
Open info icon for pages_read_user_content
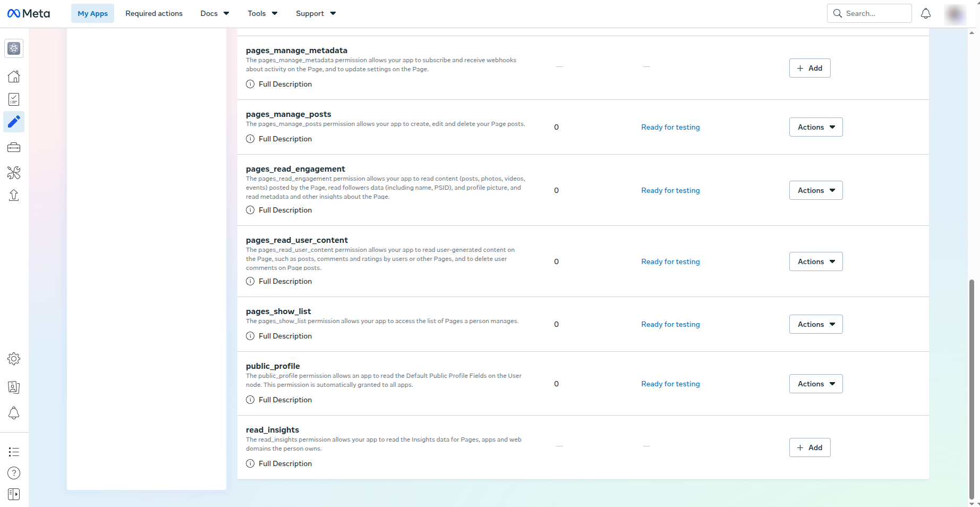tap(250, 281)
